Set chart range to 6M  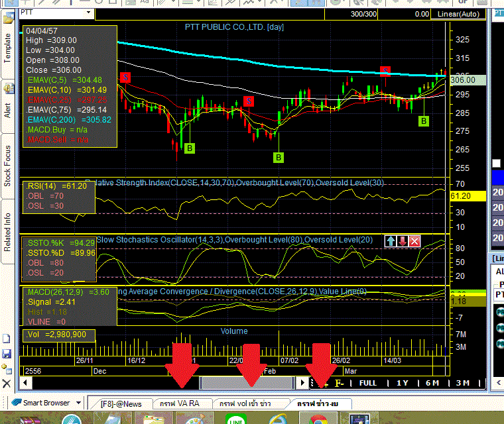[x=432, y=383]
